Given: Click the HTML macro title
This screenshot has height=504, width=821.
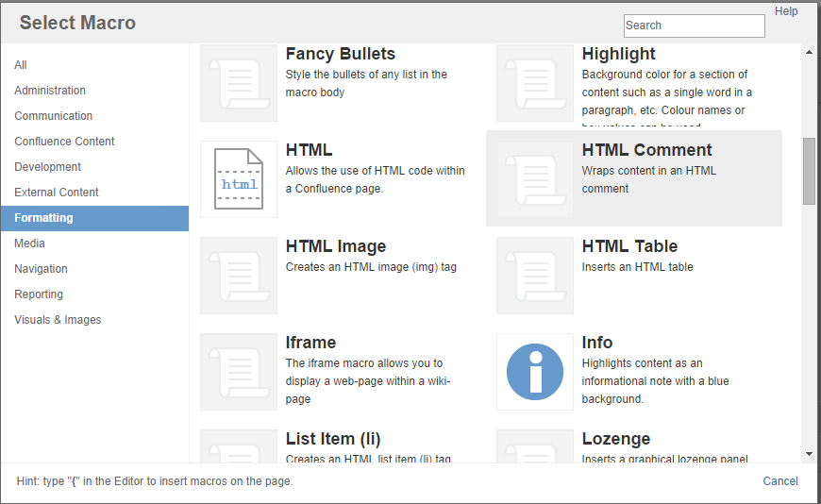Looking at the screenshot, I should pos(309,150).
